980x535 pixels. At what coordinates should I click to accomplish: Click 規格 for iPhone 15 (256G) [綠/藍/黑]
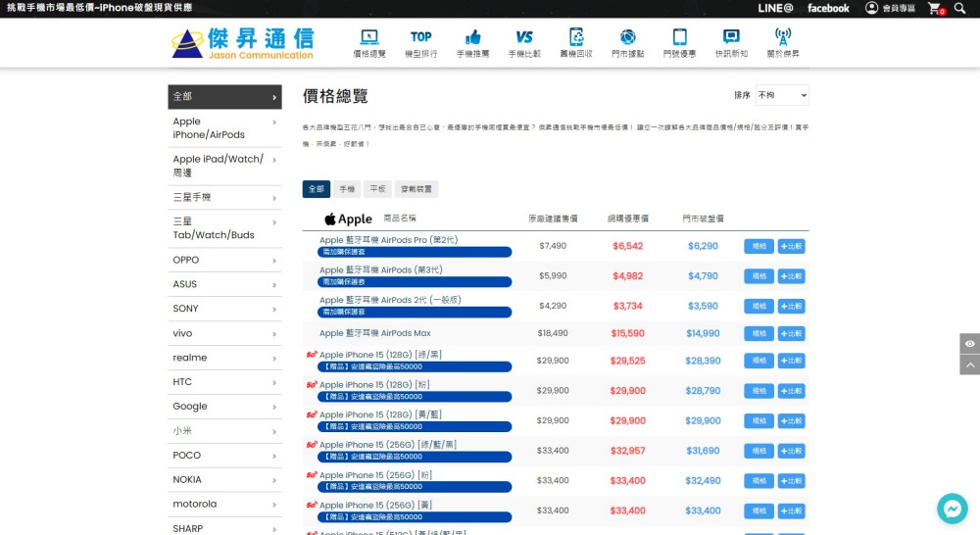click(759, 451)
